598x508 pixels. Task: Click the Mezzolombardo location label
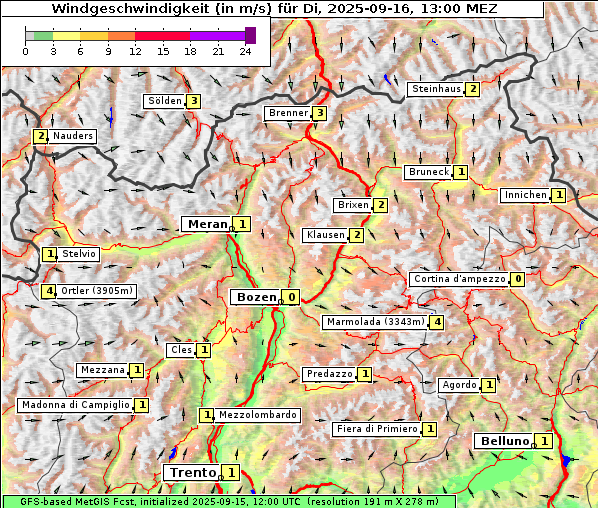point(258,415)
